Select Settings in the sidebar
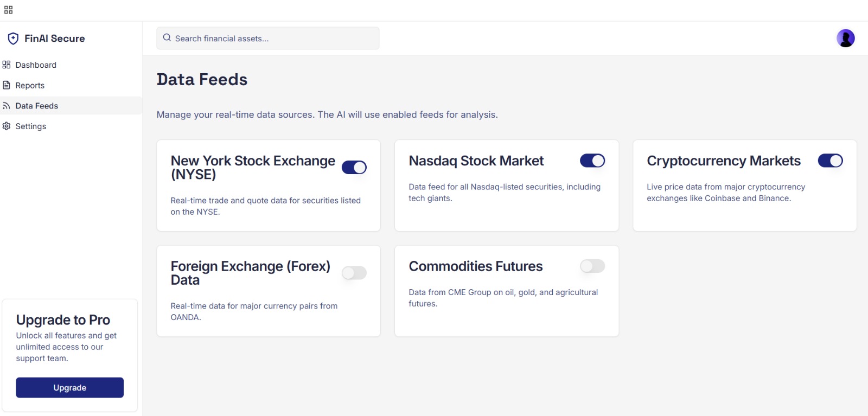 click(x=31, y=126)
